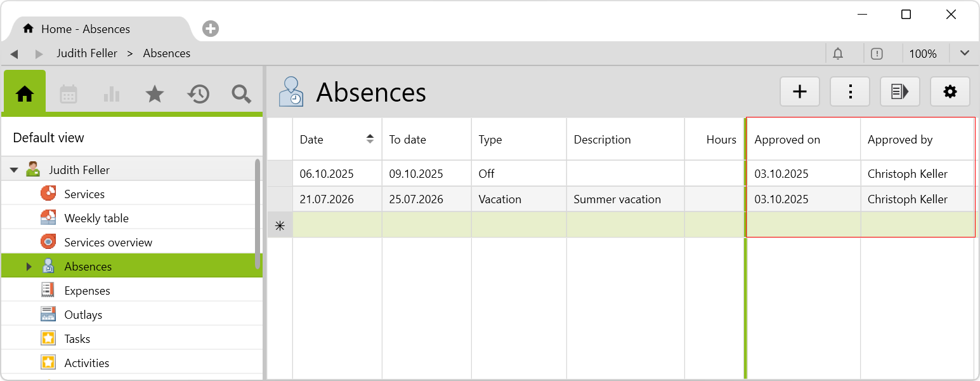Click the home icon in sidebar
Image resolution: width=980 pixels, height=381 pixels.
25,94
